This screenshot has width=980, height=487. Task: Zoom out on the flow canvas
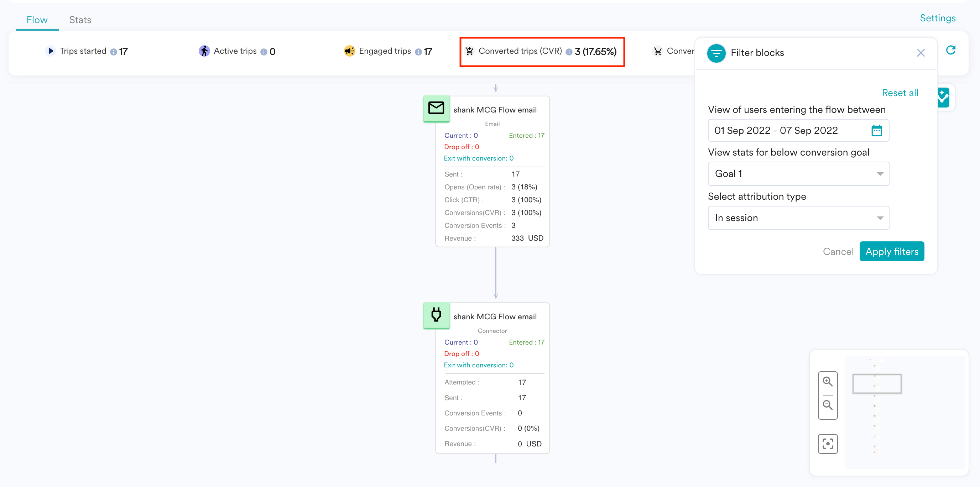828,405
